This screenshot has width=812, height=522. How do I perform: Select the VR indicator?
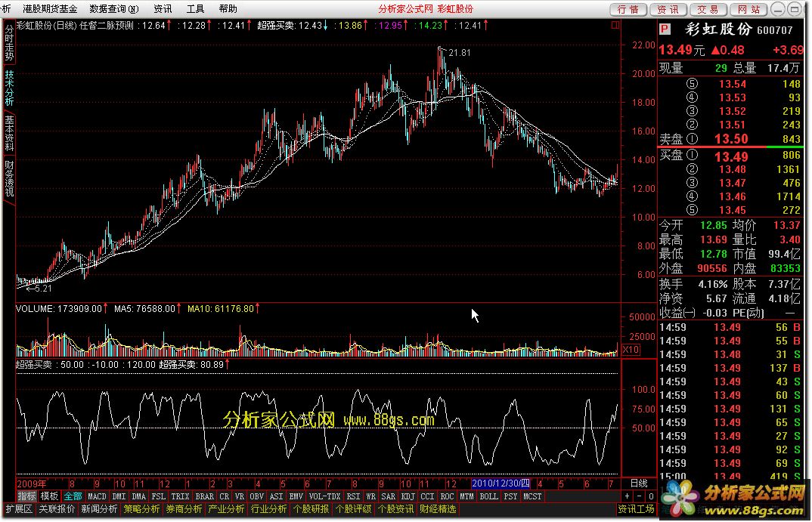239,496
